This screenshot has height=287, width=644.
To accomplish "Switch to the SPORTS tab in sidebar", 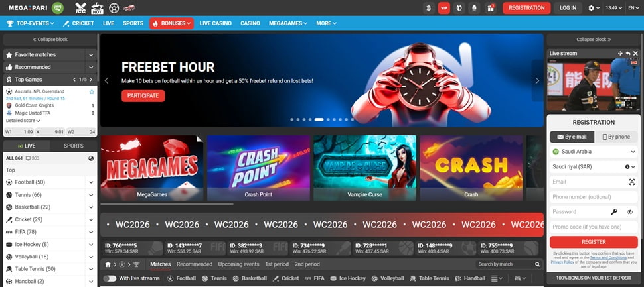I will (74, 146).
